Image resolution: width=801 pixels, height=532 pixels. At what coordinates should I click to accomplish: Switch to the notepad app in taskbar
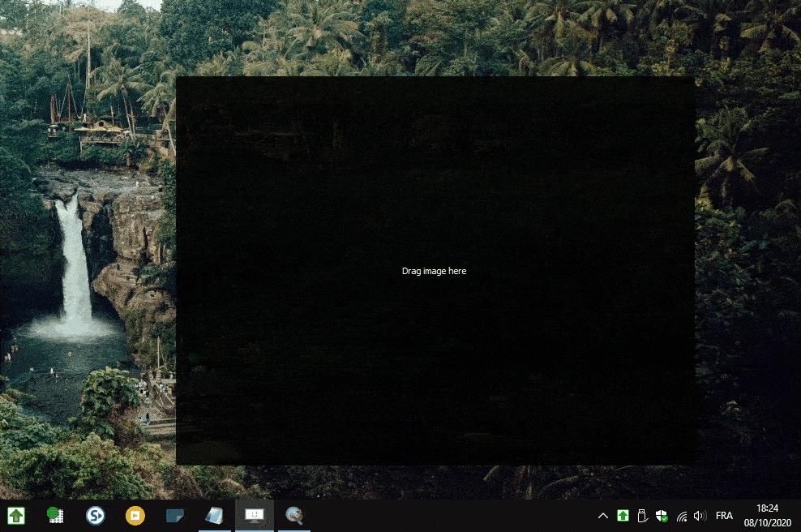tap(215, 515)
